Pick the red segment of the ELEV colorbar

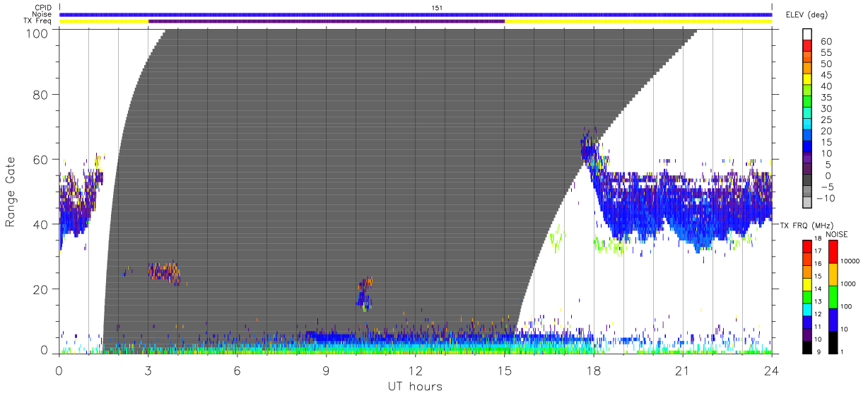point(807,45)
